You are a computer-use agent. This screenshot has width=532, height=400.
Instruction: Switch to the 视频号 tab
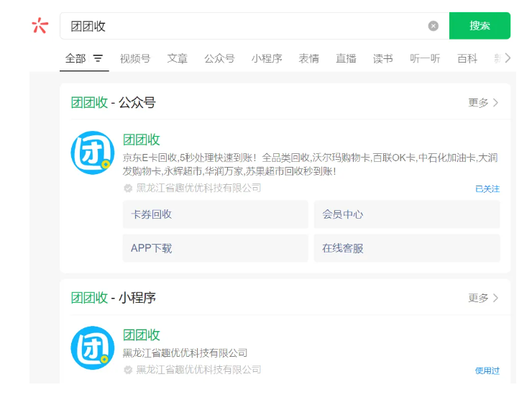click(x=135, y=58)
